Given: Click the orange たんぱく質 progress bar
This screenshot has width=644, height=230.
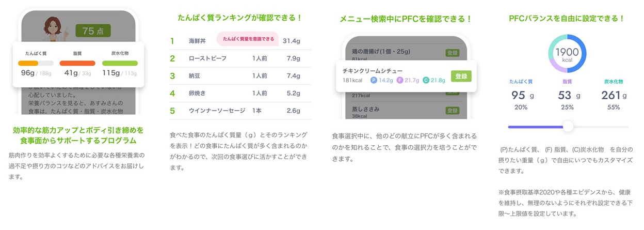Looking at the screenshot, I should [36, 63].
